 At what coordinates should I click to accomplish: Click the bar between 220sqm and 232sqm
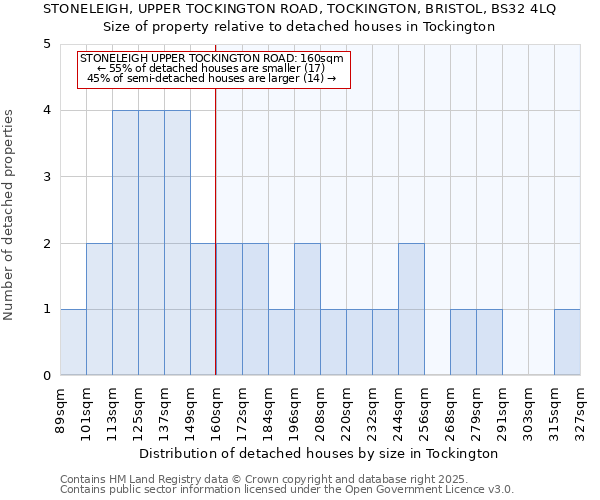tap(360, 342)
